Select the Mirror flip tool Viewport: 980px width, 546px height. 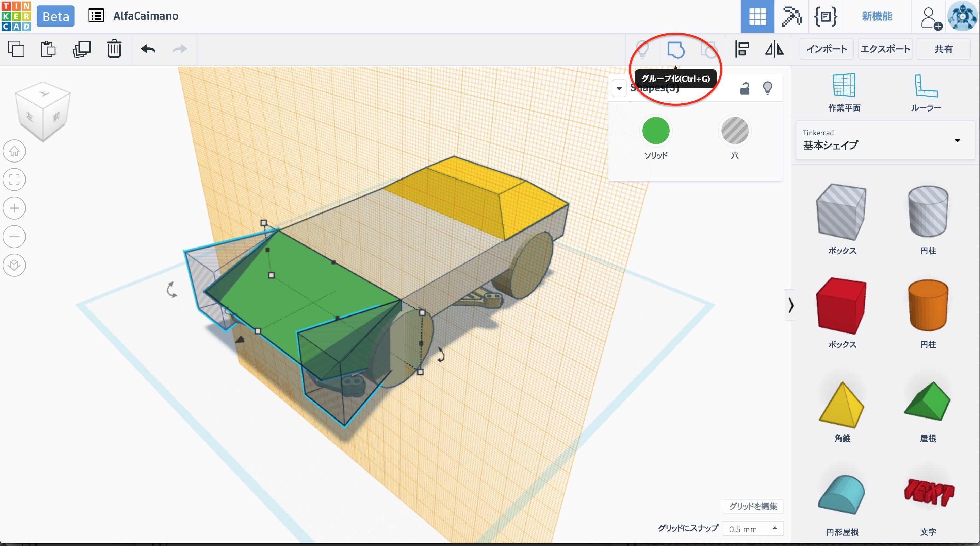point(774,49)
